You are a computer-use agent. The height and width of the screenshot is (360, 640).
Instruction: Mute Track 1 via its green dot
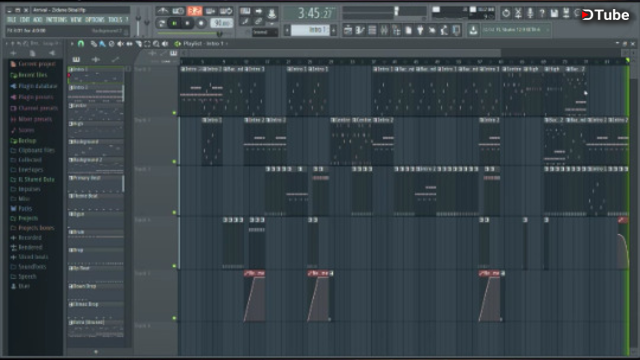[x=174, y=113]
